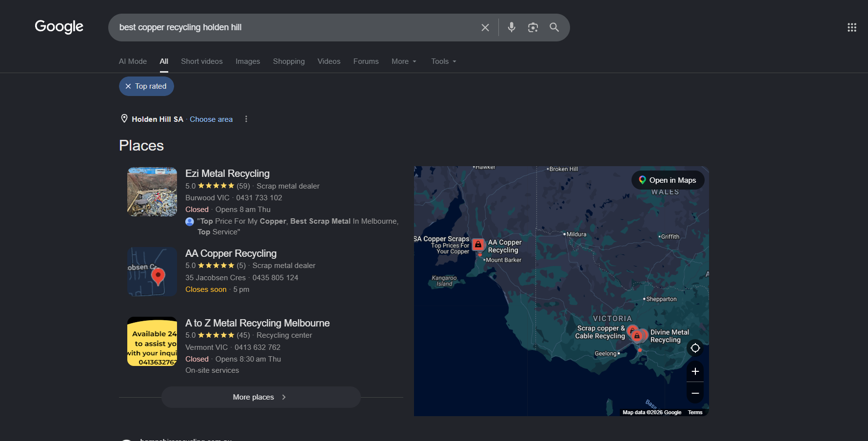Open the Videos tab
This screenshot has width=868, height=441.
click(x=329, y=61)
